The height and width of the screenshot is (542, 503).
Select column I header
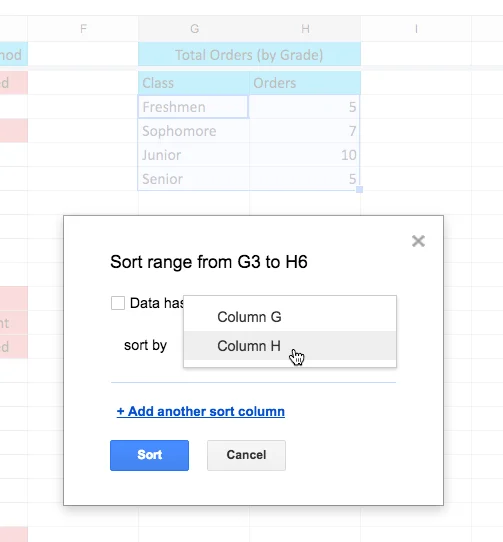click(416, 28)
